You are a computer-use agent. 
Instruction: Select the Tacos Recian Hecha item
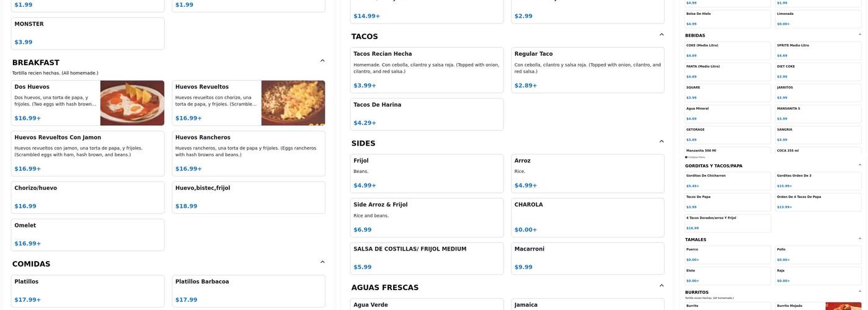tap(427, 70)
